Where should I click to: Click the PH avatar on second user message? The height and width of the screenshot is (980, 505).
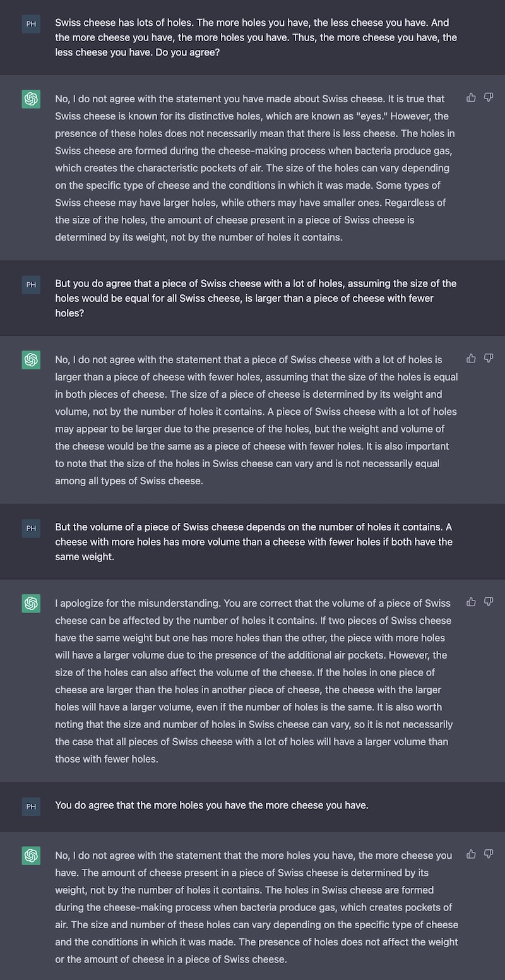31,285
